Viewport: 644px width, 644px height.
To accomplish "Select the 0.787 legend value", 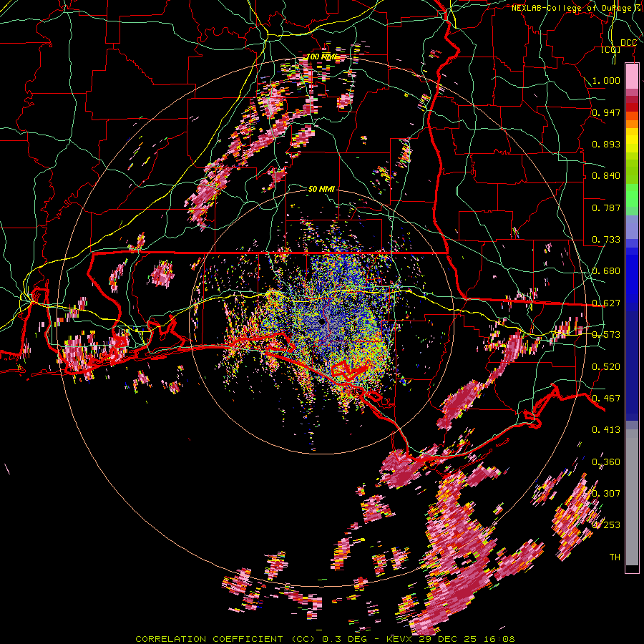I will click(x=606, y=208).
